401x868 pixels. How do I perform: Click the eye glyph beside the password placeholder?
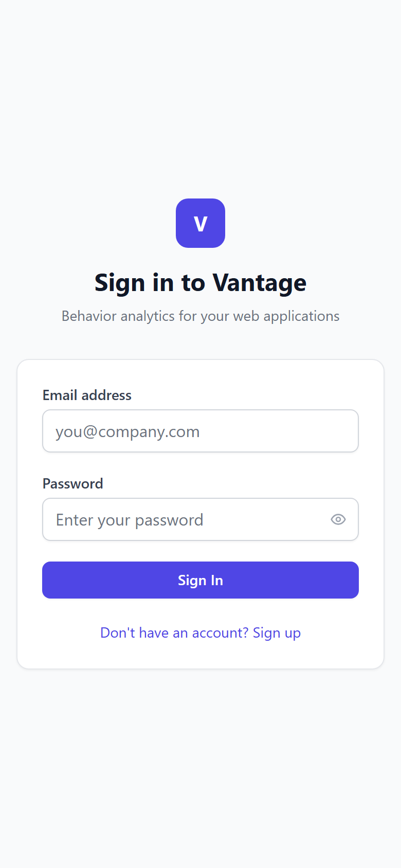click(x=338, y=519)
